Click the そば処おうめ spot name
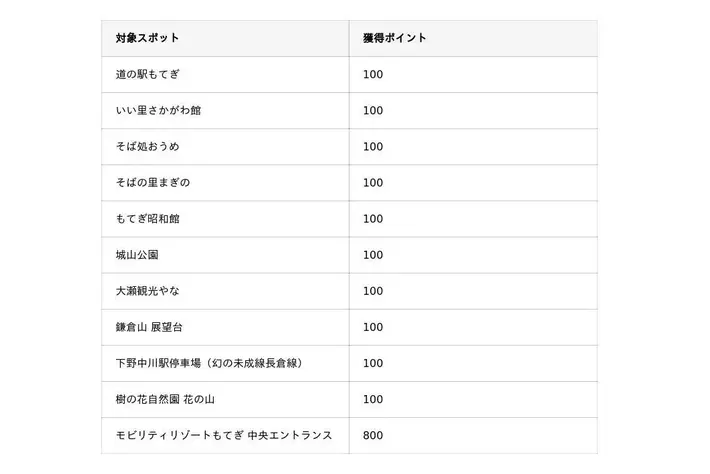Image resolution: width=710 pixels, height=474 pixels. 148,147
